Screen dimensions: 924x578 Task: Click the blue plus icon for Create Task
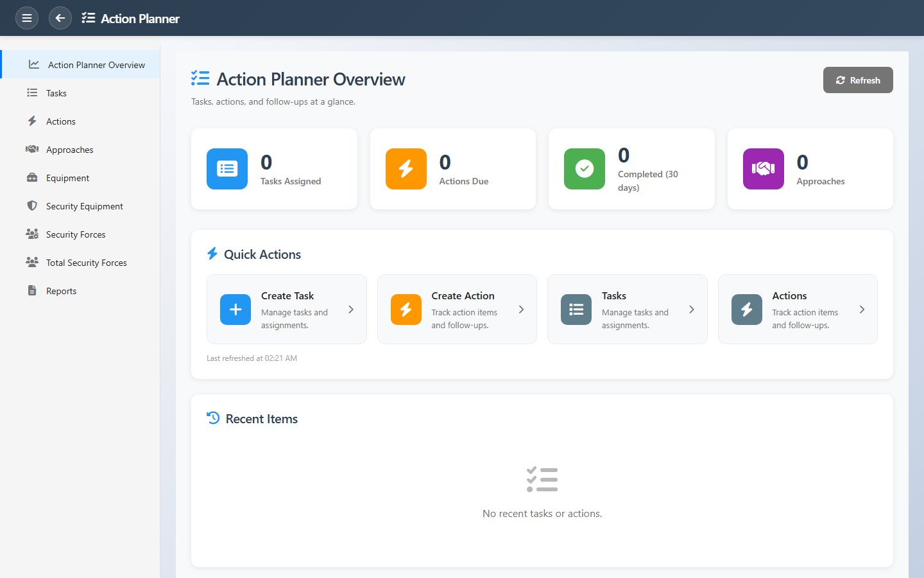tap(235, 310)
